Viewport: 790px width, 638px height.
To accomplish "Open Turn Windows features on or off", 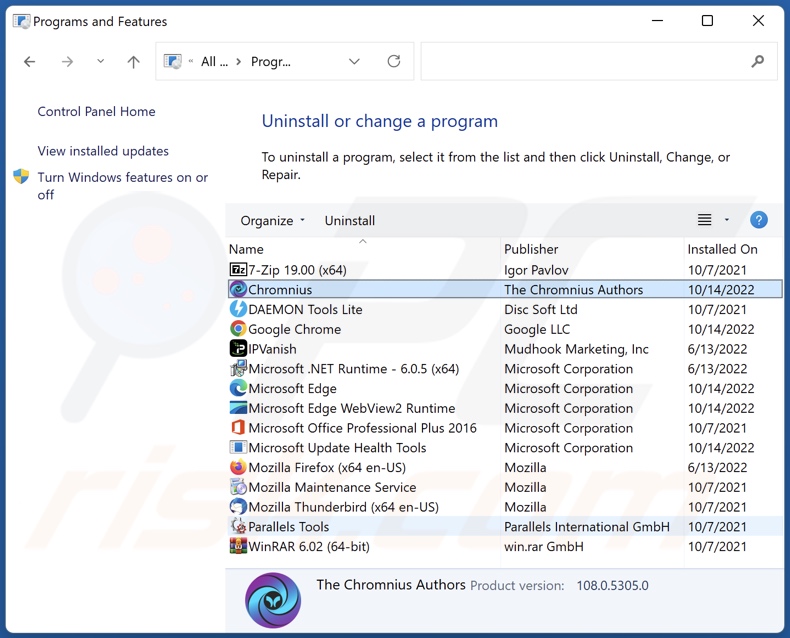I will point(122,186).
